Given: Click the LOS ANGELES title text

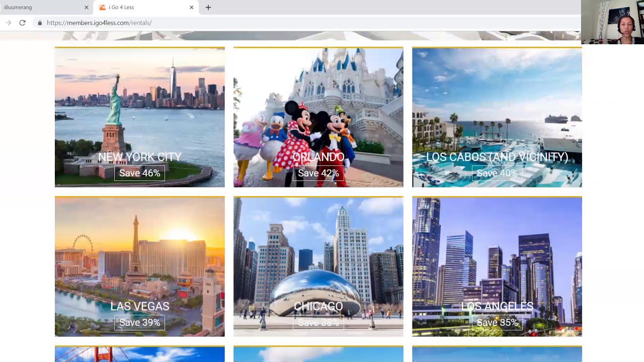Looking at the screenshot, I should pyautogui.click(x=497, y=306).
